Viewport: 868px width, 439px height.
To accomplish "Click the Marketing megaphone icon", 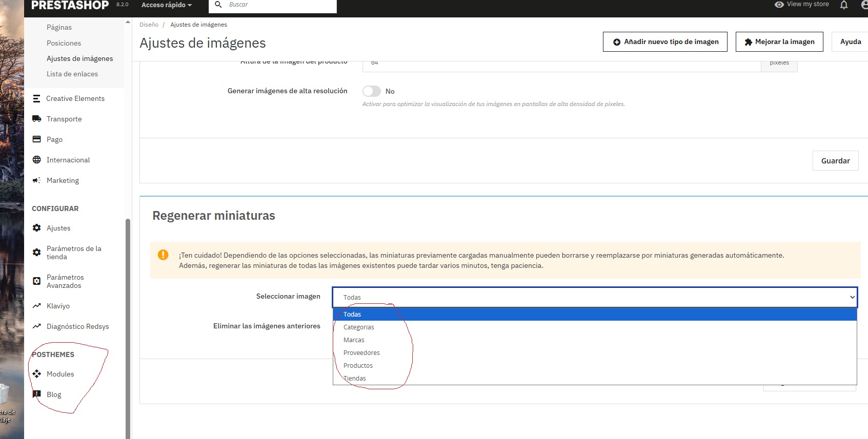I will point(36,180).
